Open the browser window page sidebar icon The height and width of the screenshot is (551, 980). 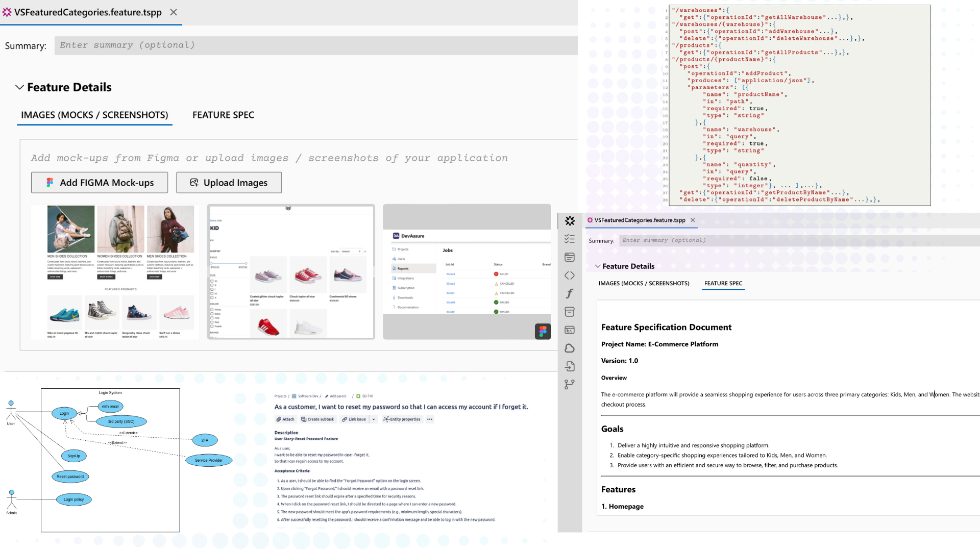[x=570, y=257]
